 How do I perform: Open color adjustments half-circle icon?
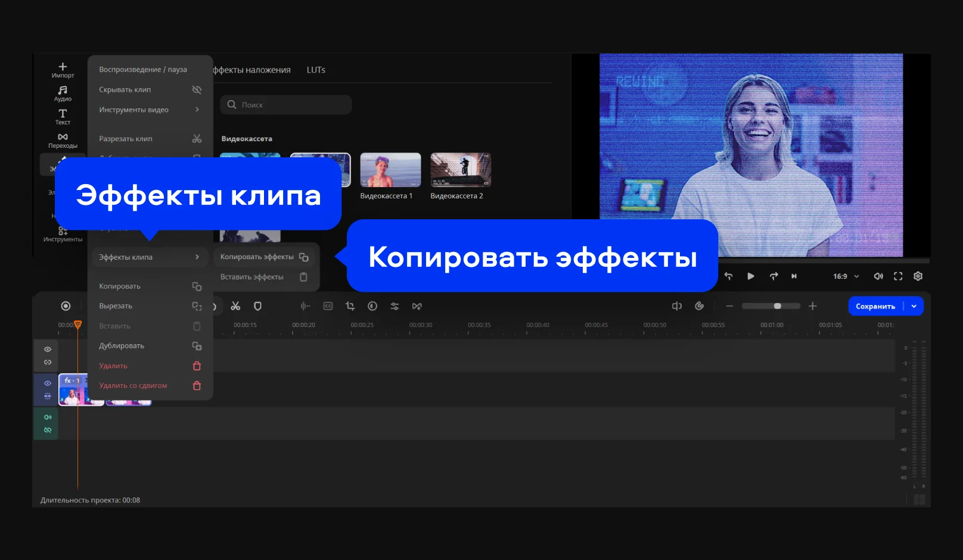(x=372, y=306)
